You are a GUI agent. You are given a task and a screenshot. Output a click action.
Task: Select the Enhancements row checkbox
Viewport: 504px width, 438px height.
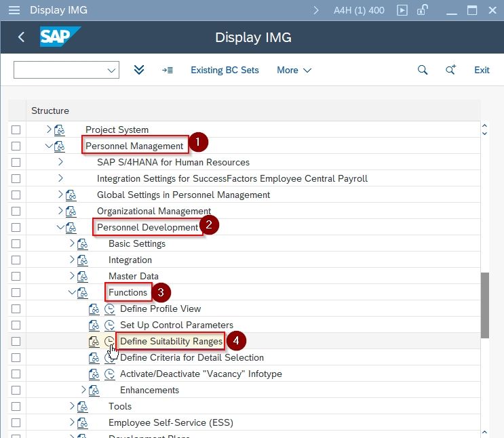[16, 390]
